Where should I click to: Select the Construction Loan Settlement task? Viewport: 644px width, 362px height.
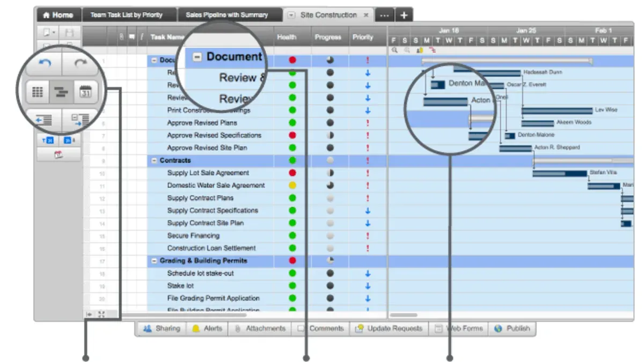click(x=211, y=248)
